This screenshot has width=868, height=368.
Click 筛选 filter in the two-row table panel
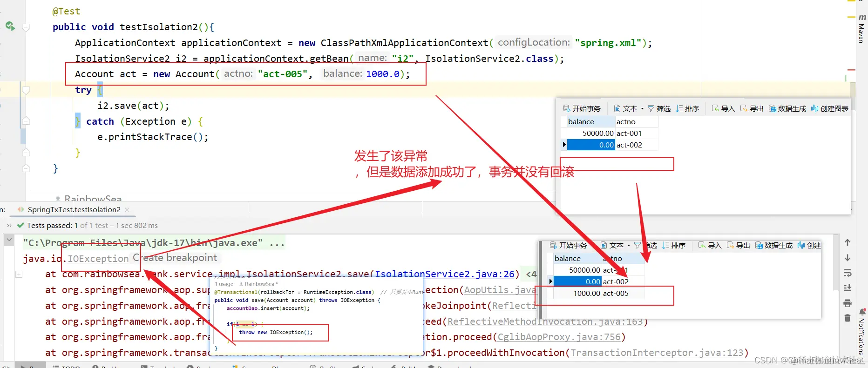click(x=659, y=108)
